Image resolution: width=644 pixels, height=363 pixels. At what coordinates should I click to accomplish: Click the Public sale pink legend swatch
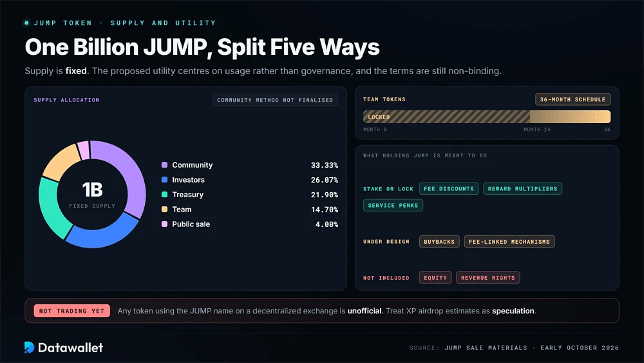164,224
